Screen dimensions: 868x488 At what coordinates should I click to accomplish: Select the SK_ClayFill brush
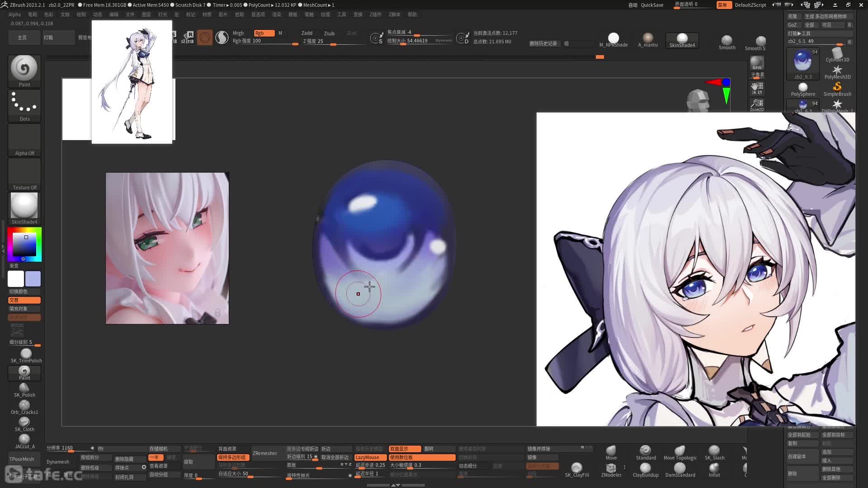coord(577,470)
